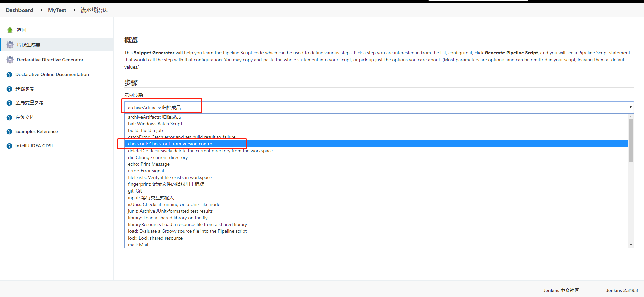Open 在线文档 sidebar link

click(25, 117)
